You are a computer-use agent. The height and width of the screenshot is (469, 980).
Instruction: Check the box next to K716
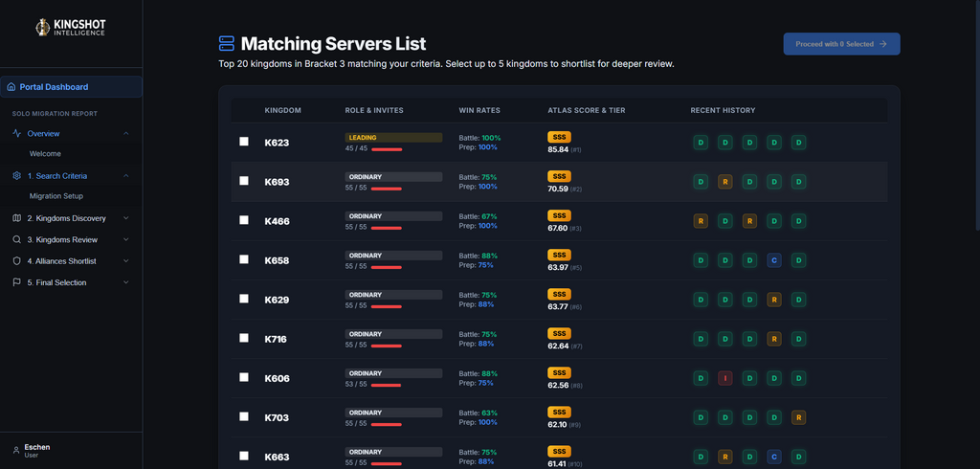pyautogui.click(x=244, y=338)
